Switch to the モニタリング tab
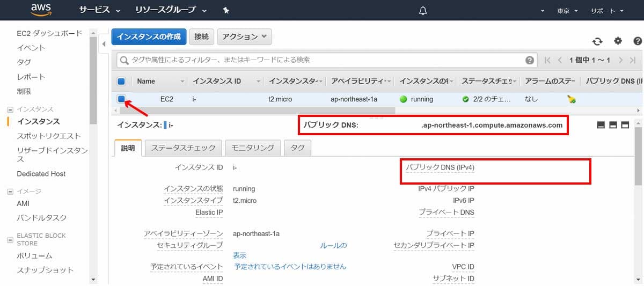Viewport: 644px width, 286px height. coord(253,148)
